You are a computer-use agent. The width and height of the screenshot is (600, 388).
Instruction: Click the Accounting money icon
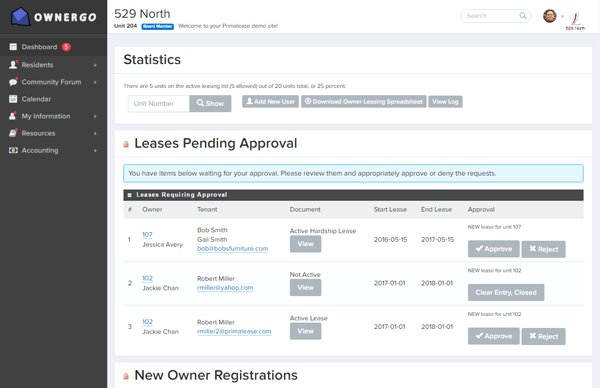pos(13,150)
